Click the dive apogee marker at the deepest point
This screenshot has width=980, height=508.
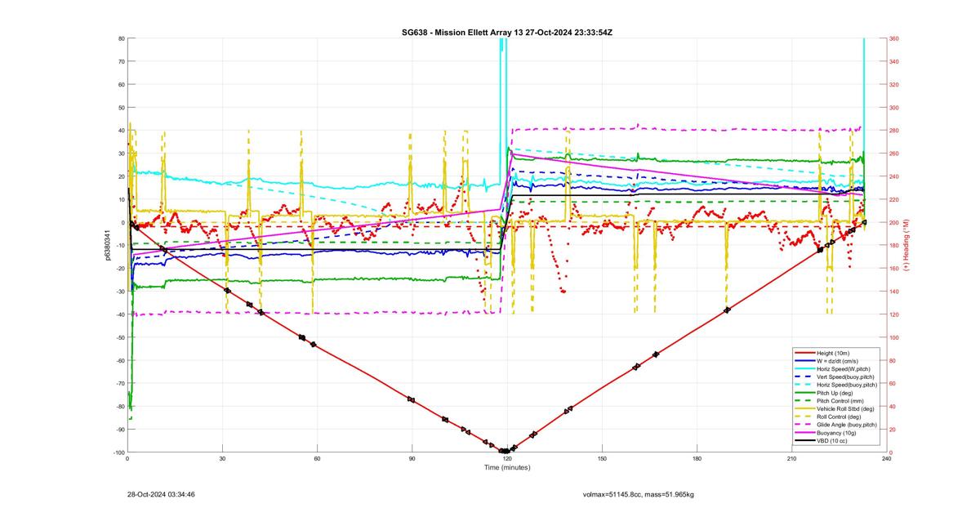pos(505,451)
